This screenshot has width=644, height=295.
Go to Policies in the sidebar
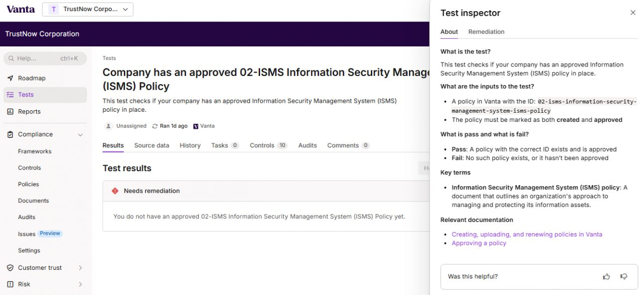pos(28,184)
